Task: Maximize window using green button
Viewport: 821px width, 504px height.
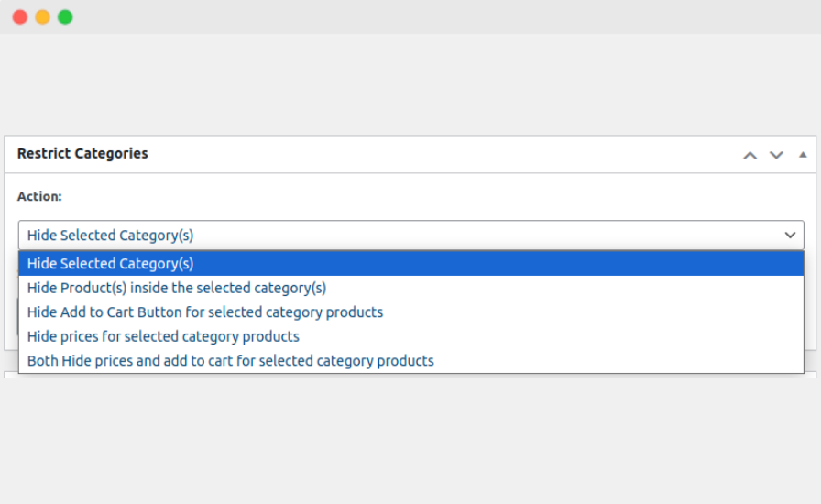Action: coord(65,17)
